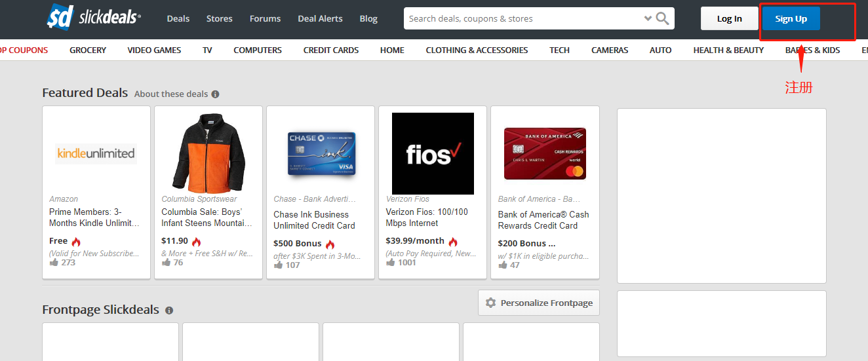Click fire icon next to Free price
The height and width of the screenshot is (361, 868).
click(x=76, y=242)
